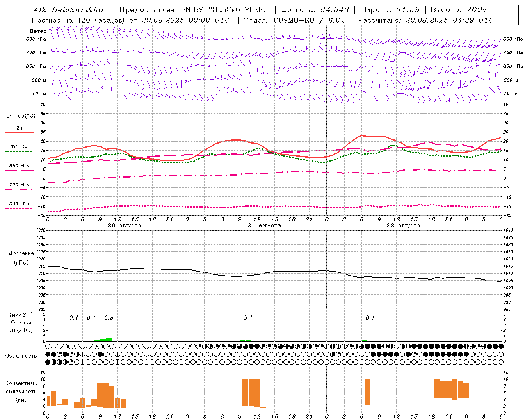The height and width of the screenshot is (420, 525).
Task: Click the date label 21 августа
Action: [x=264, y=226]
